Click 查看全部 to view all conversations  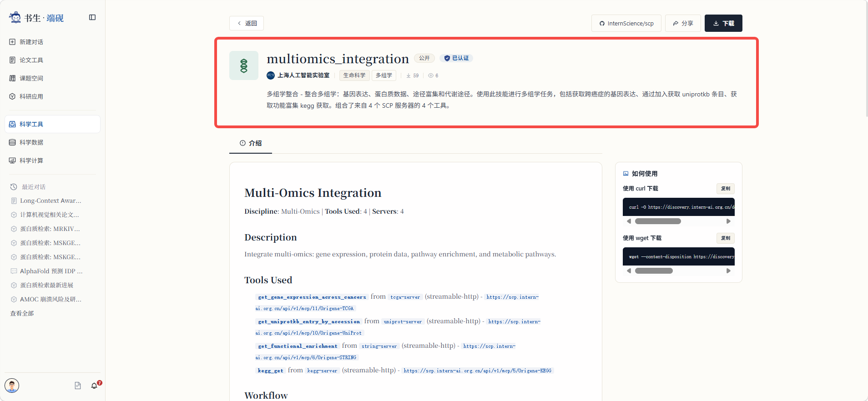22,313
